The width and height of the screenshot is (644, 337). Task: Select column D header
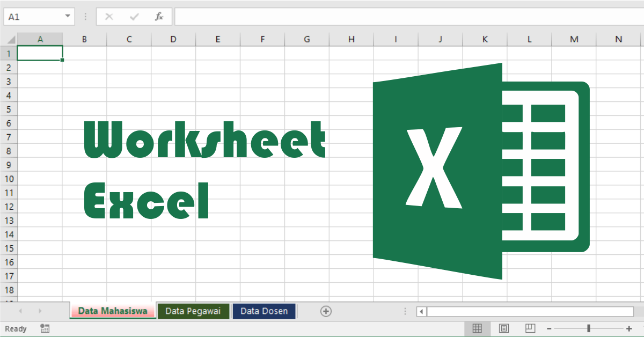pos(173,39)
